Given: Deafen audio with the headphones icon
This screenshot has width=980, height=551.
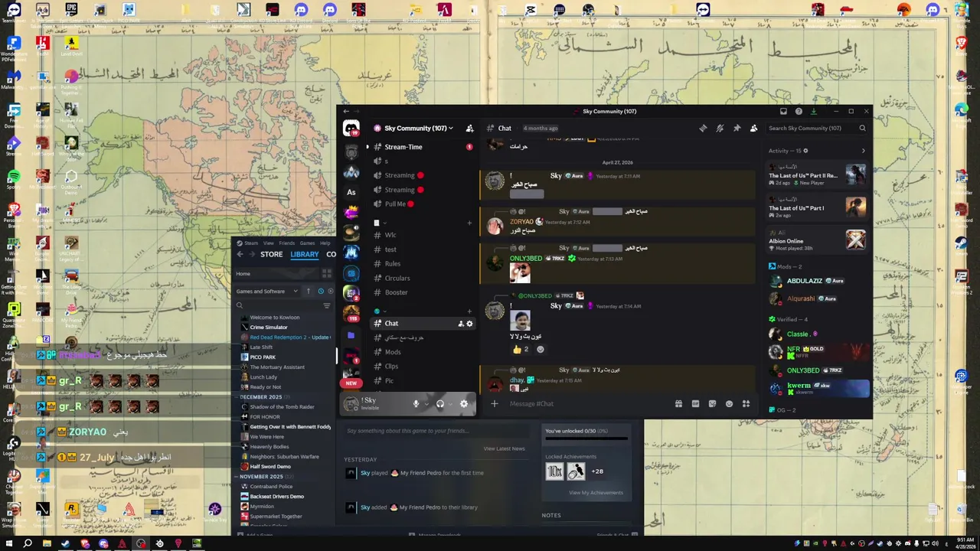Looking at the screenshot, I should (x=440, y=404).
